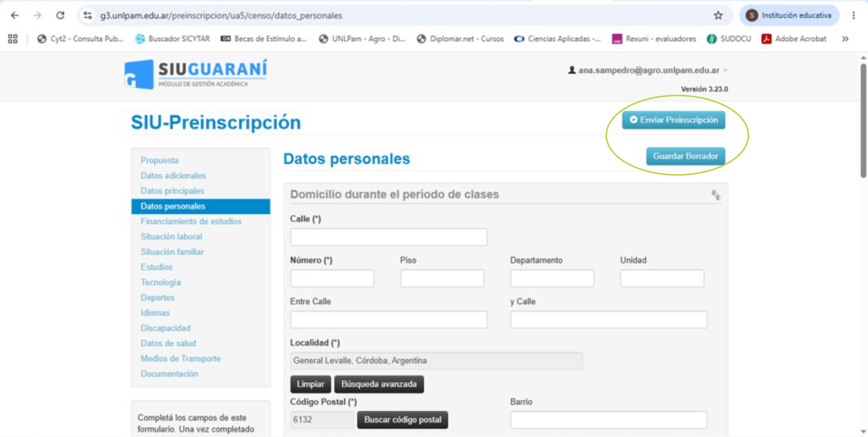Click the Enviar Preinscripción button
Viewport: 868px width, 437px height.
[x=673, y=120]
